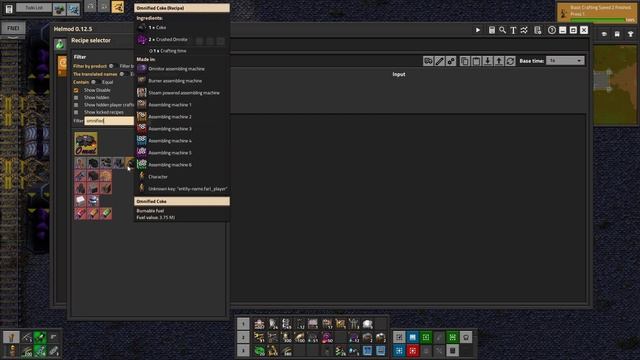
Task: Open the Base time dropdown
Action: pyautogui.click(x=565, y=60)
